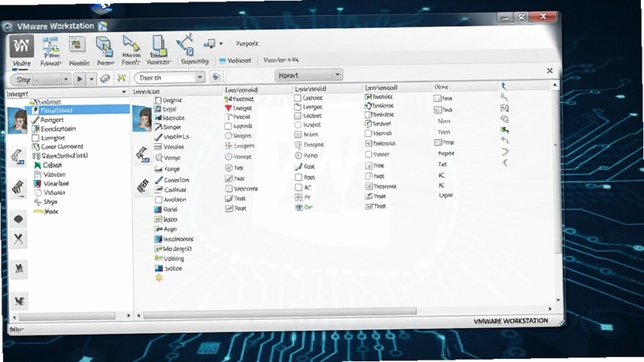The image size is (644, 362).
Task: Click the green star icon in second toolbar
Action: coord(122,78)
